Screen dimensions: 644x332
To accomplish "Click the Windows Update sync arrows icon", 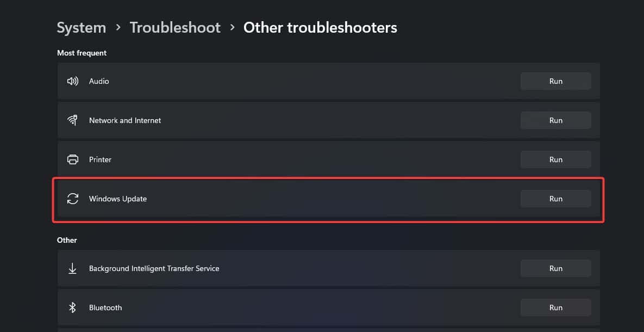I will [x=72, y=199].
